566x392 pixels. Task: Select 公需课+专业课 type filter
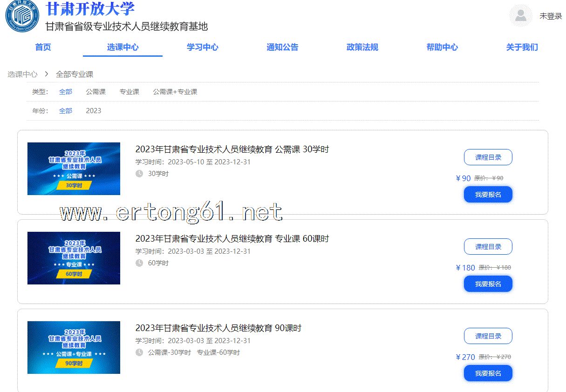pos(175,92)
